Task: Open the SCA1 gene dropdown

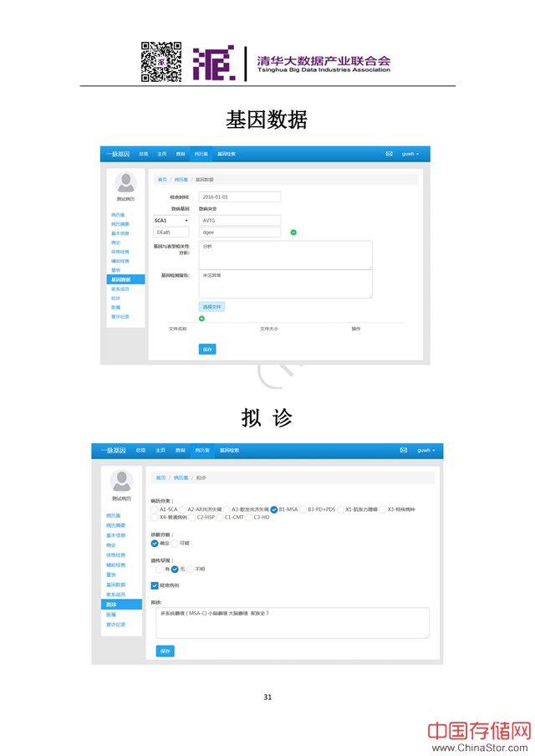Action: tap(171, 220)
